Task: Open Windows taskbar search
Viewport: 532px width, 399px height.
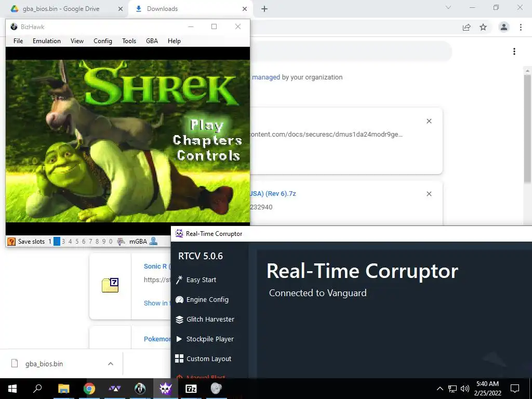Action: pos(37,389)
